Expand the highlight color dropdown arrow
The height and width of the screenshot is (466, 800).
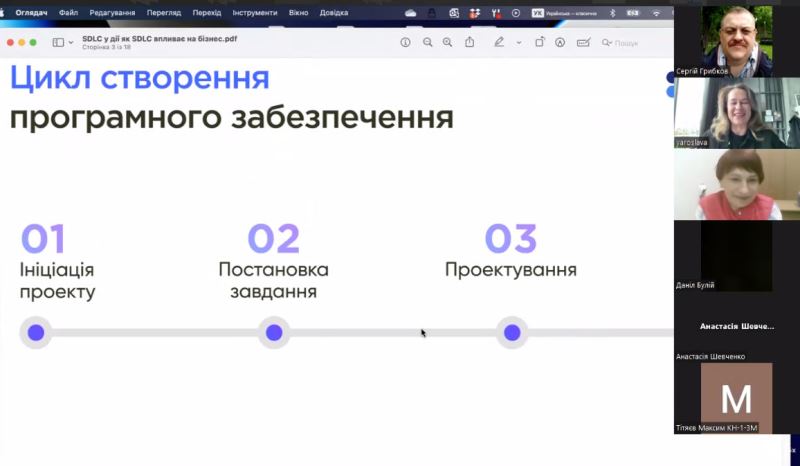pyautogui.click(x=519, y=43)
